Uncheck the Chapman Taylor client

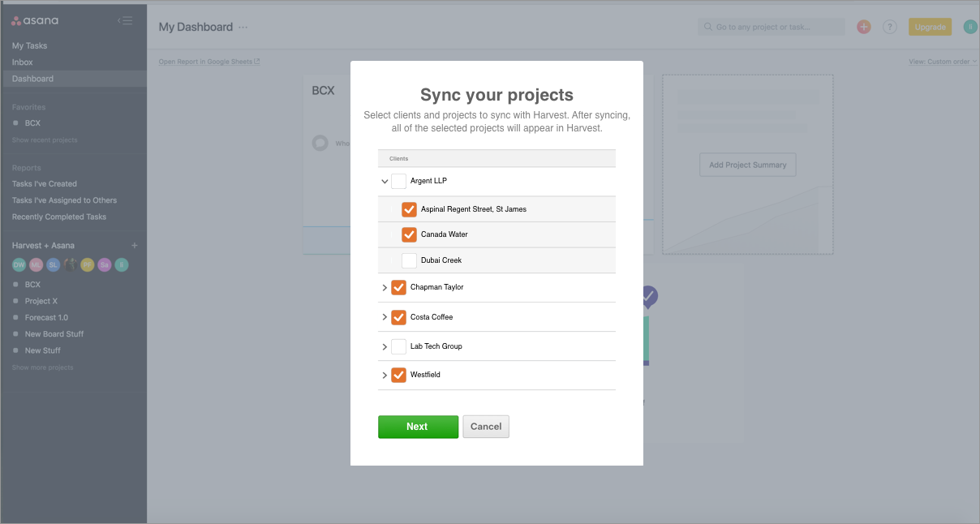(x=398, y=287)
